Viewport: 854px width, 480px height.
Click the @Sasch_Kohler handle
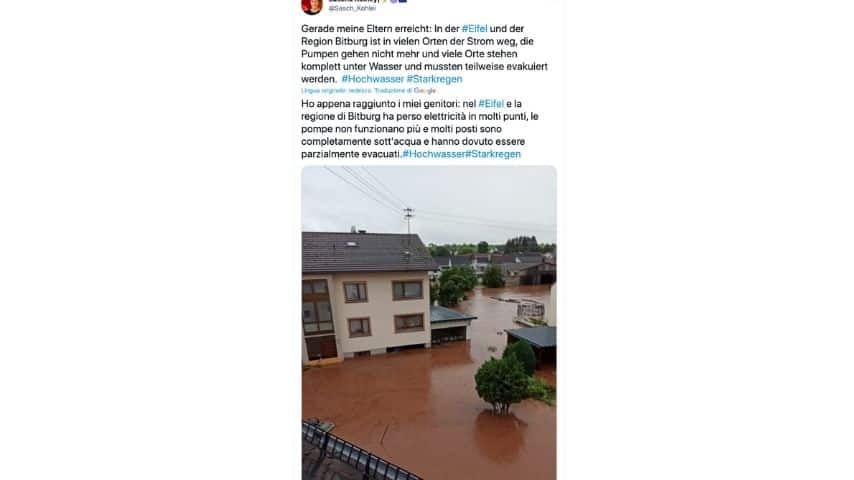tap(352, 9)
